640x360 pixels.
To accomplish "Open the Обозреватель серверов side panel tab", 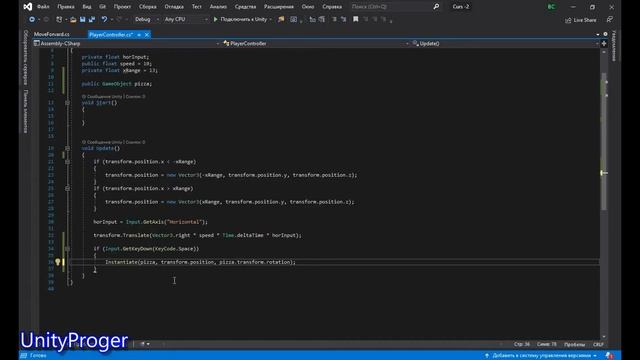I will 26,57.
